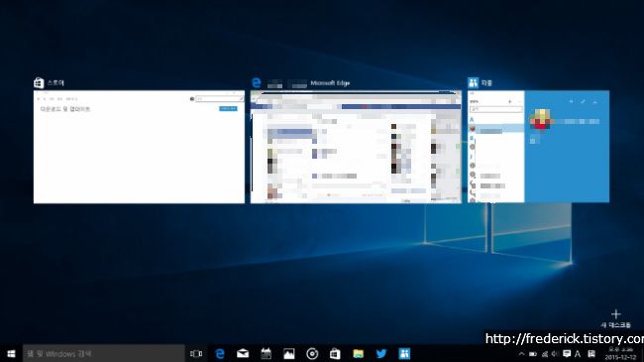Open the People app from the taskbar

pyautogui.click(x=404, y=354)
